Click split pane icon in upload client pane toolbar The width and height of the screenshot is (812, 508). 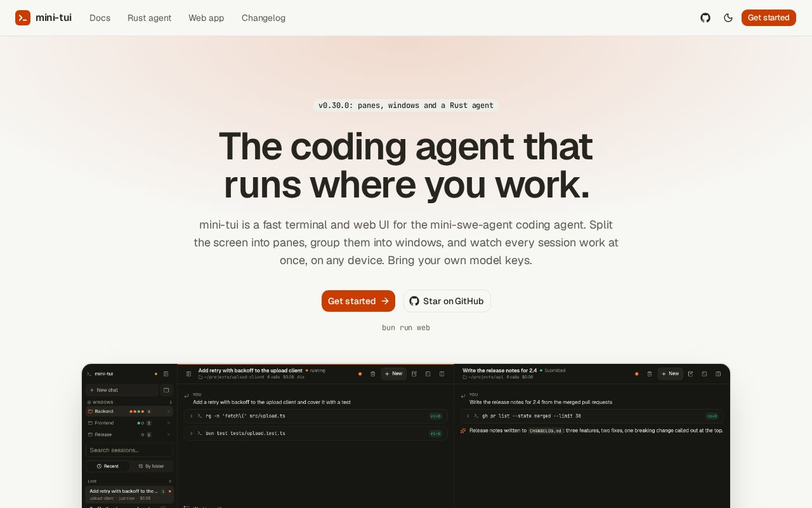coord(442,374)
